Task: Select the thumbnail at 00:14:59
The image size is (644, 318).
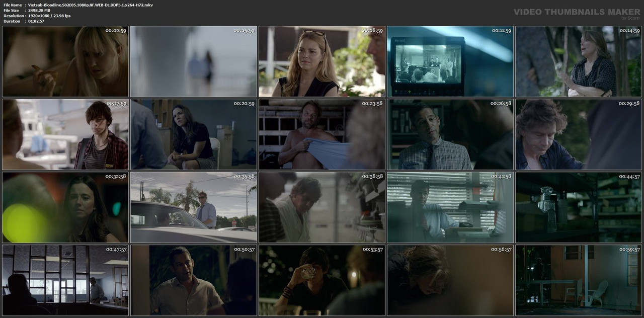Action: (x=579, y=61)
